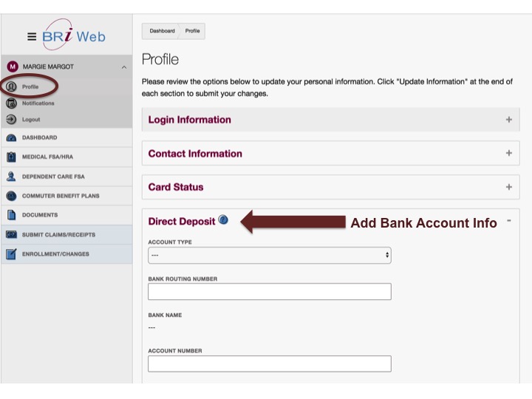Open Enrollment/Changes page
The height and width of the screenshot is (399, 532).
[x=55, y=254]
